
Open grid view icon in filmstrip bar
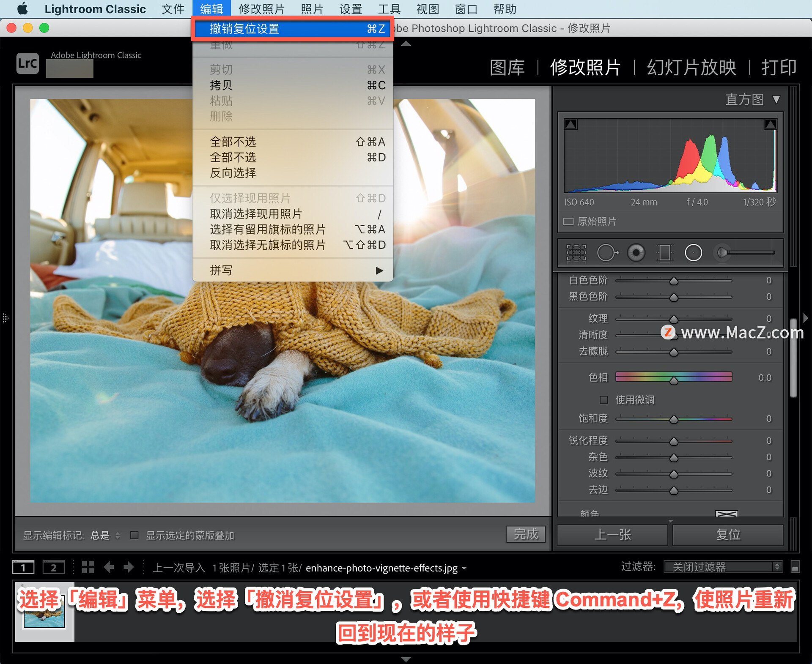[88, 567]
